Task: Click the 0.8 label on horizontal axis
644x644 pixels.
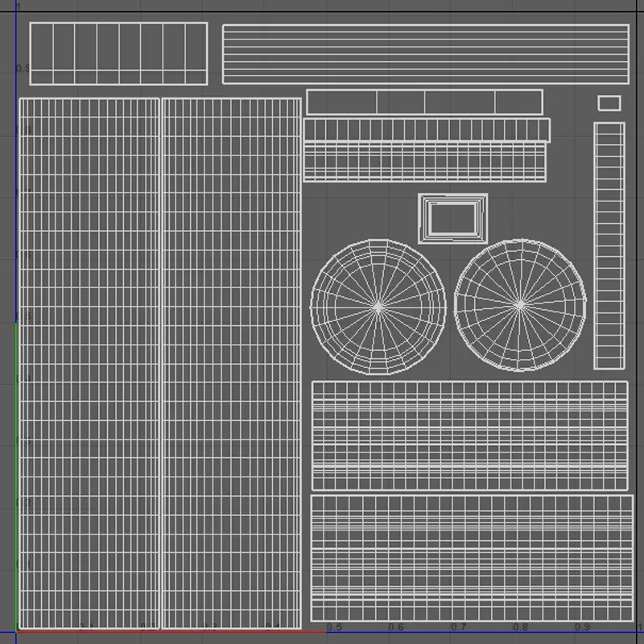Action: coord(520,627)
